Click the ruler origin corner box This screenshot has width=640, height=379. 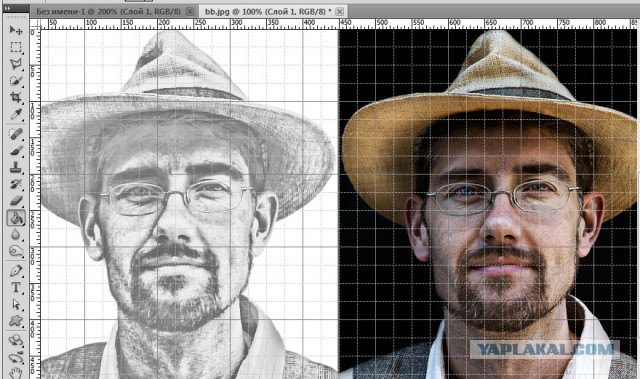click(35, 24)
